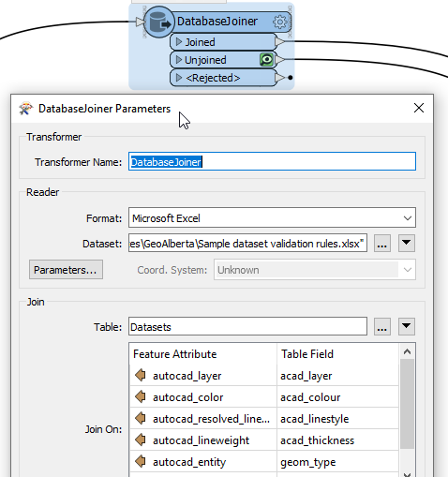Select the autocad_resolved_line... attribute row
Screen dimensions: 448x477
click(203, 419)
